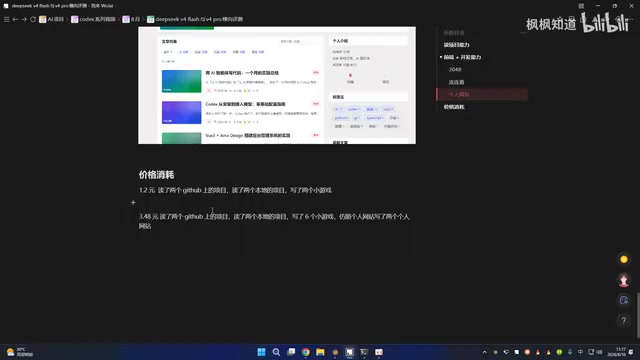640x360 pixels.
Task: Open the avatar assistant floating icon
Action: [624, 280]
